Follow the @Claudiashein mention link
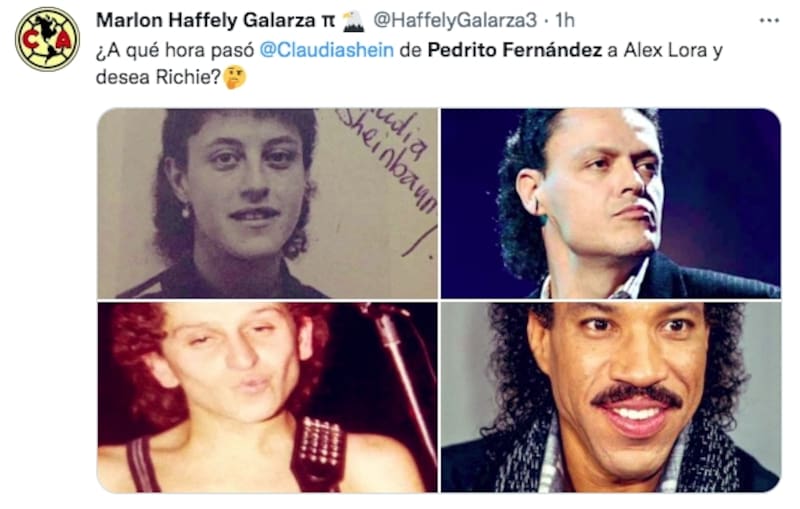The height and width of the screenshot is (509, 800). point(327,50)
